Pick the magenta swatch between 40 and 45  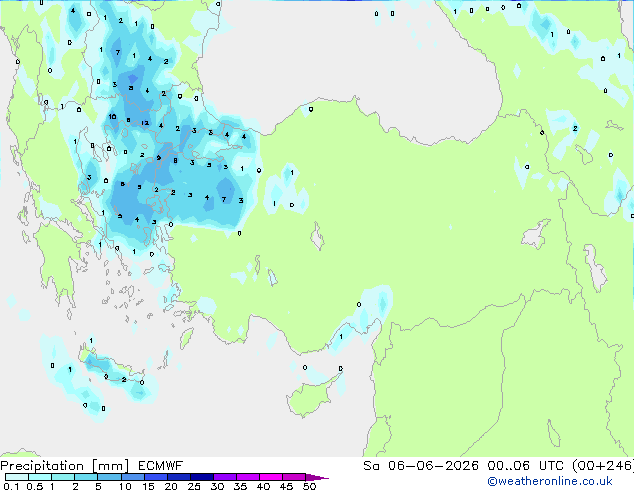tap(271, 477)
